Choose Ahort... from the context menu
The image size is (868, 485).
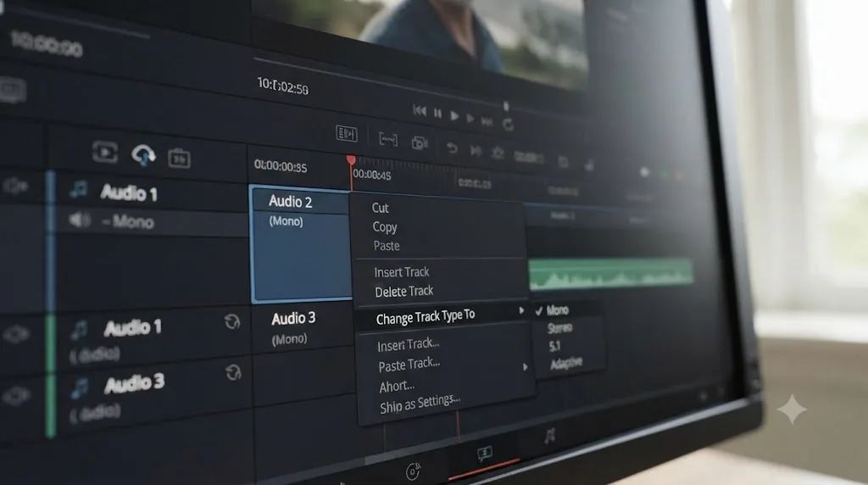pos(397,385)
